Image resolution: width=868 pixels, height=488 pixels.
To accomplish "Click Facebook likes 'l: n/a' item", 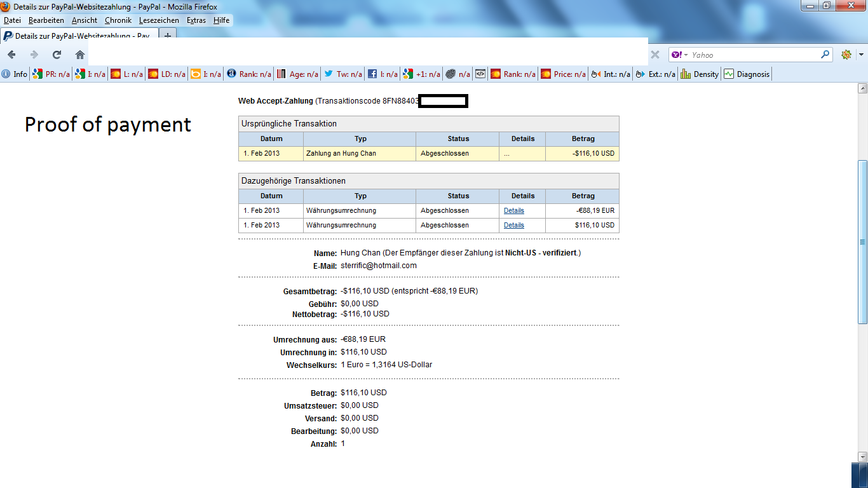I will pos(383,74).
